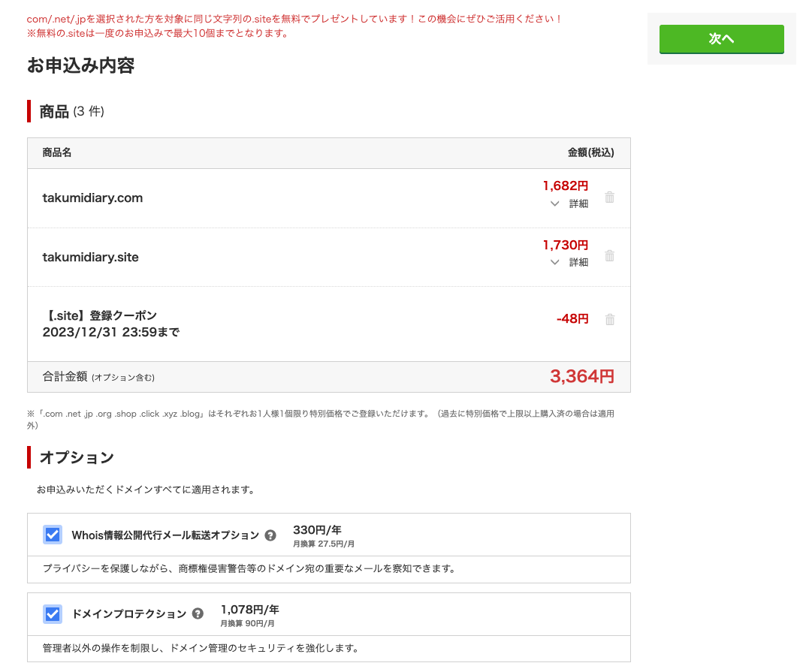Image resolution: width=809 pixels, height=672 pixels.
Task: Click the 3,364円 total amount
Action: tap(581, 377)
